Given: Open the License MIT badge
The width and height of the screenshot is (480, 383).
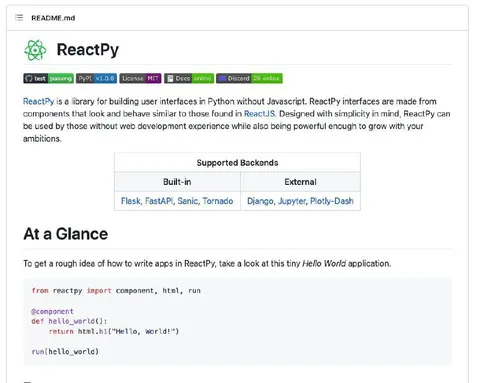Looking at the screenshot, I should point(140,78).
